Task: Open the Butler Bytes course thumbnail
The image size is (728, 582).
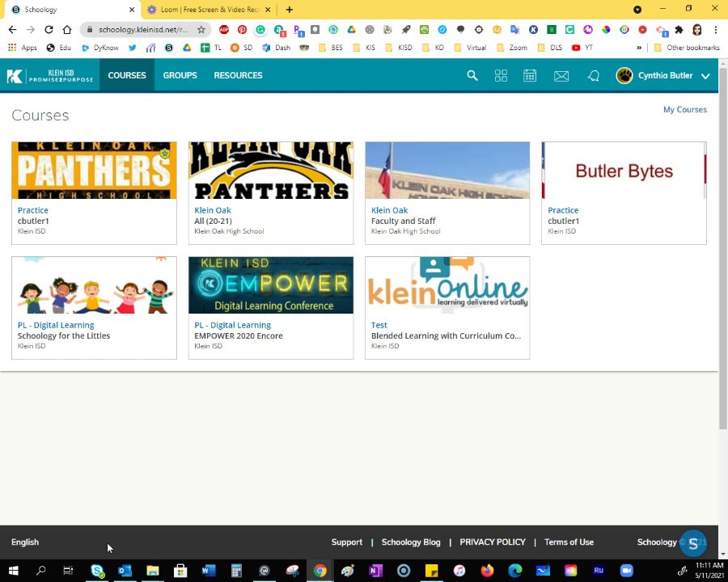Action: click(624, 171)
